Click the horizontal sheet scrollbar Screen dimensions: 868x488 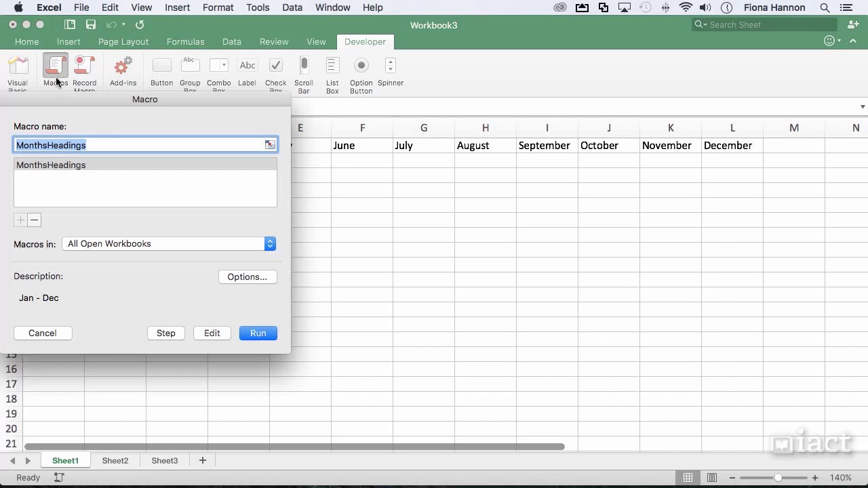point(294,446)
